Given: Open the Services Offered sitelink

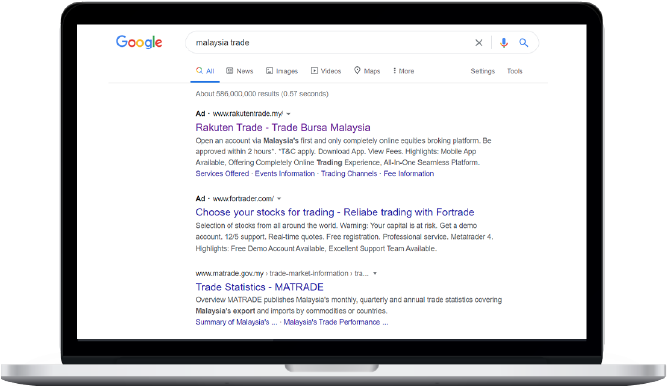Looking at the screenshot, I should [x=222, y=173].
